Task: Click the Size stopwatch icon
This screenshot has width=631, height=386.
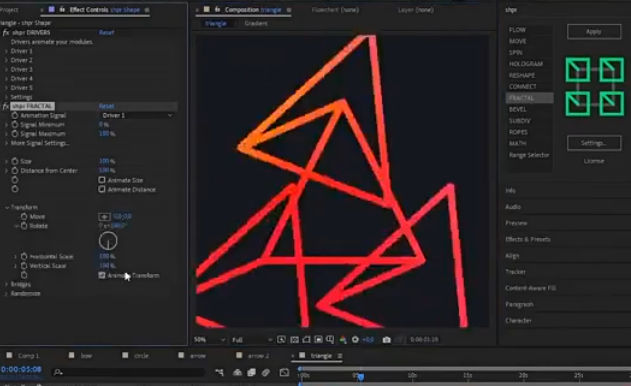Action: 15,161
